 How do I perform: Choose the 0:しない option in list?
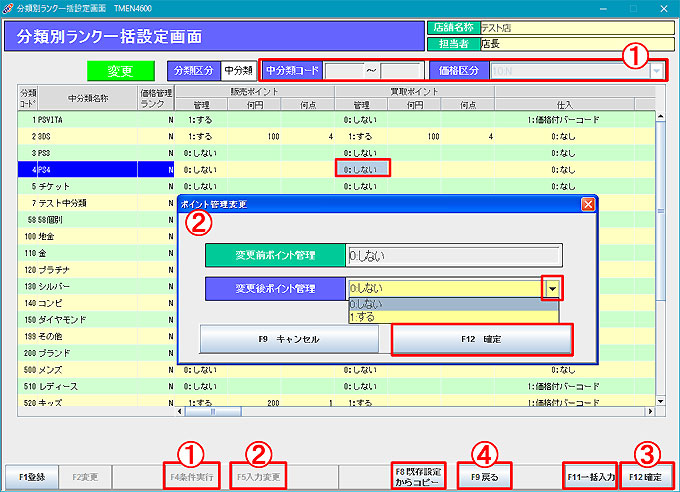(452, 304)
